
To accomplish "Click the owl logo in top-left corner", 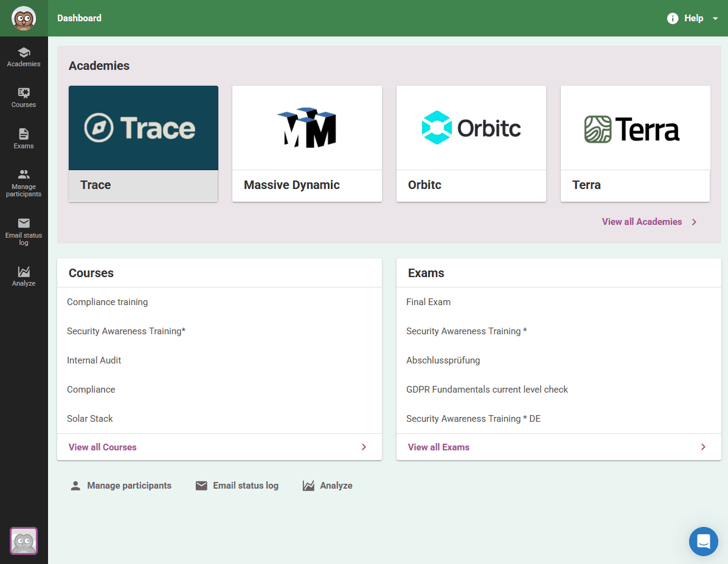I will tap(24, 18).
